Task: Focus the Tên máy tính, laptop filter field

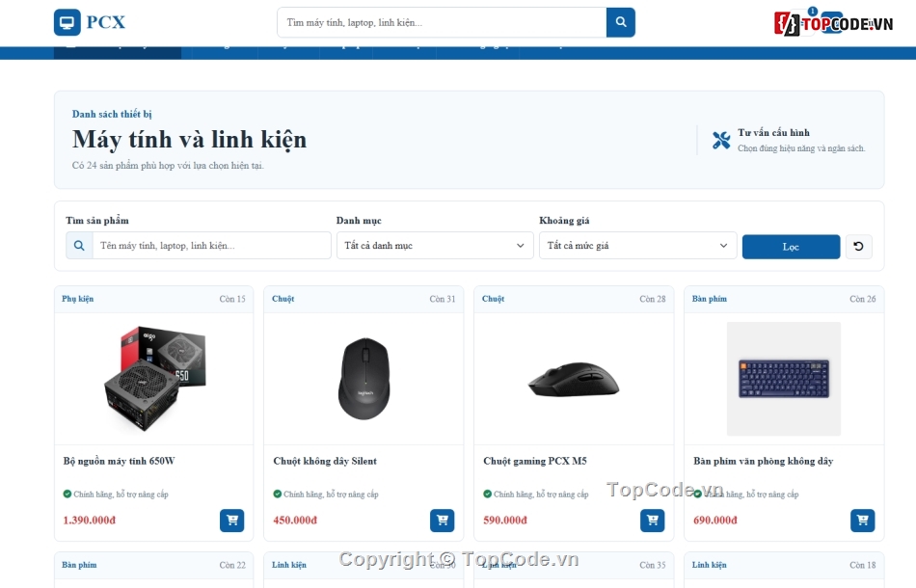Action: pos(211,246)
